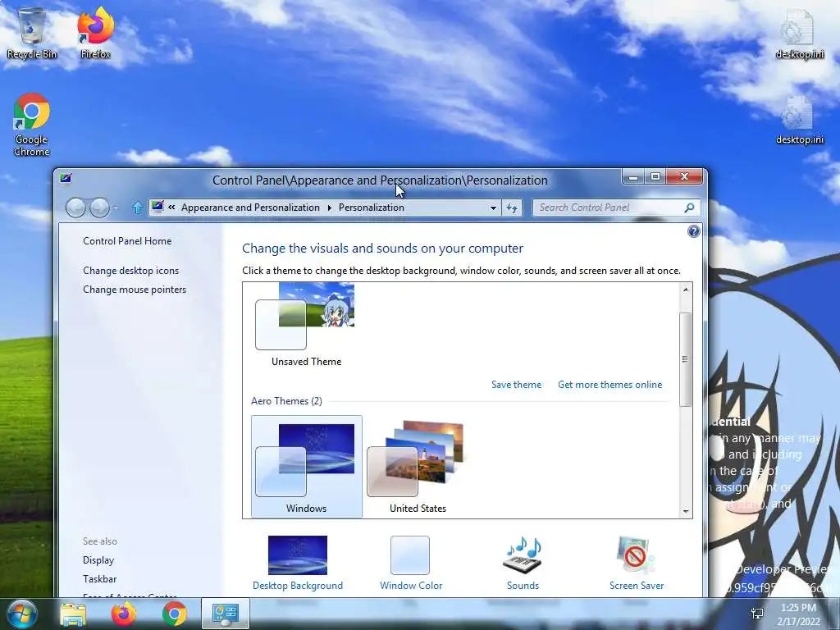Refresh the Control Panel address bar

(512, 208)
